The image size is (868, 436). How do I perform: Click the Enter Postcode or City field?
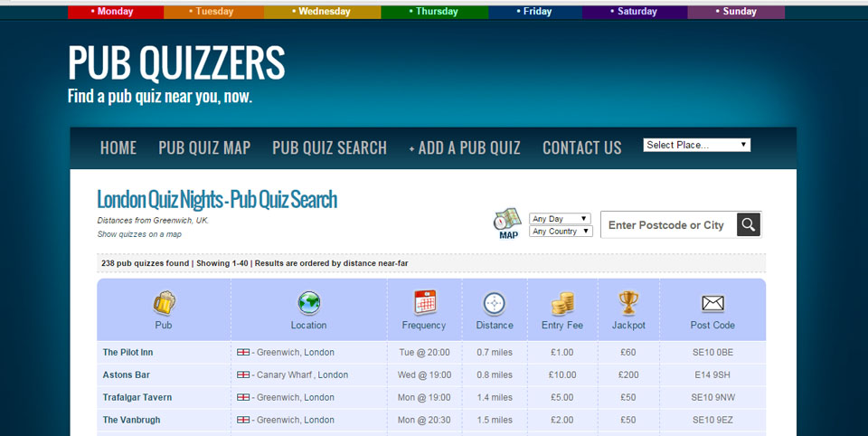[x=669, y=225]
